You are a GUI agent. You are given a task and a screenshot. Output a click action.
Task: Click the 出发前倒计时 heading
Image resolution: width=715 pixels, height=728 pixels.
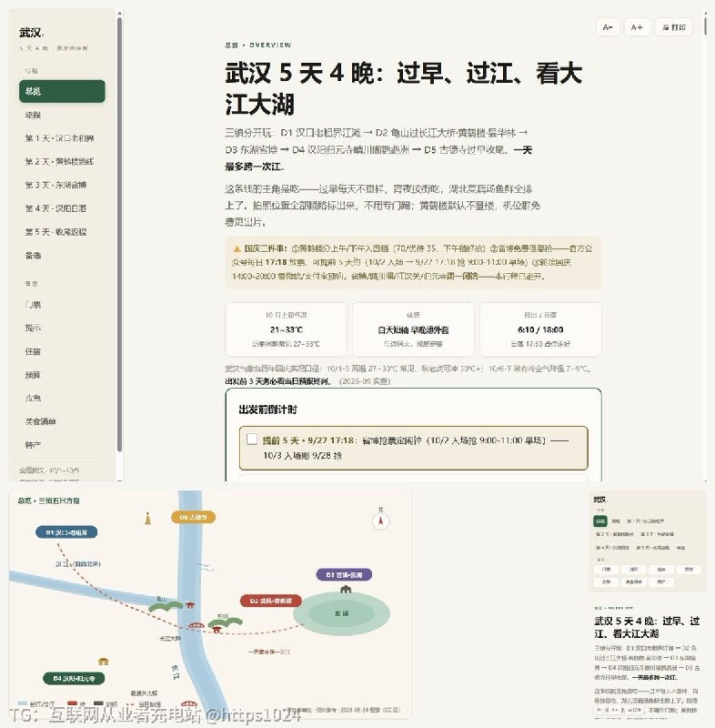click(267, 409)
